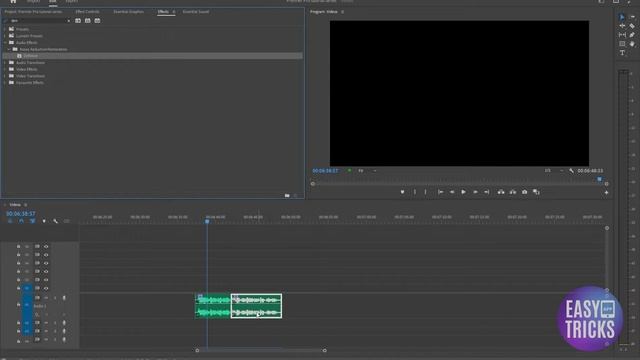Lock the Audio 1 track
This screenshot has height=360, width=640.
pos(18,304)
